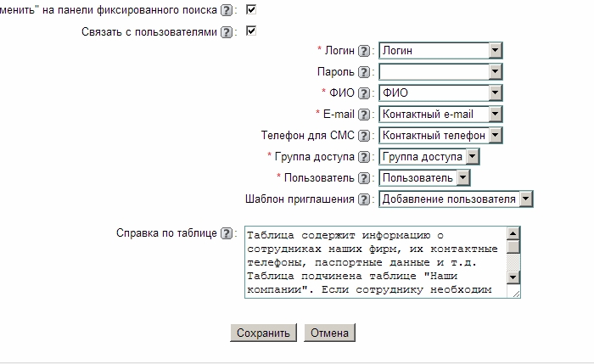This screenshot has height=364, width=594.
Task: Open the empty Пароль dropdown
Action: coord(496,72)
